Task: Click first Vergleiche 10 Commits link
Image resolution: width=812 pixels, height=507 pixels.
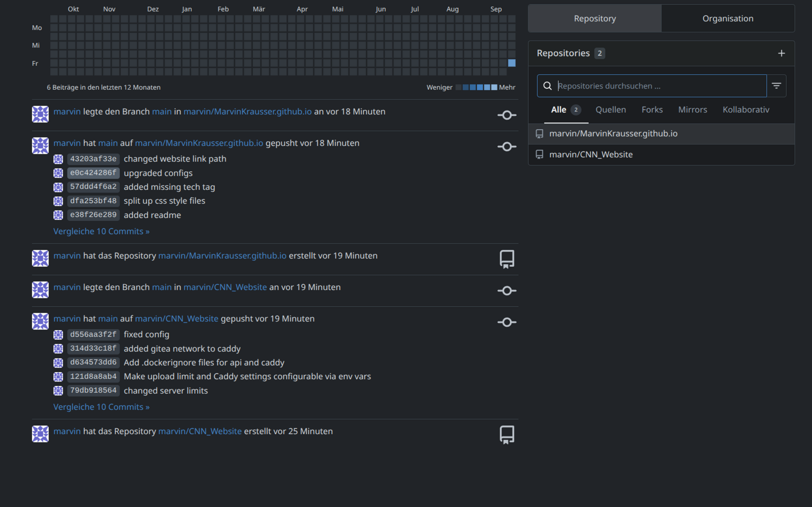Action: point(102,231)
